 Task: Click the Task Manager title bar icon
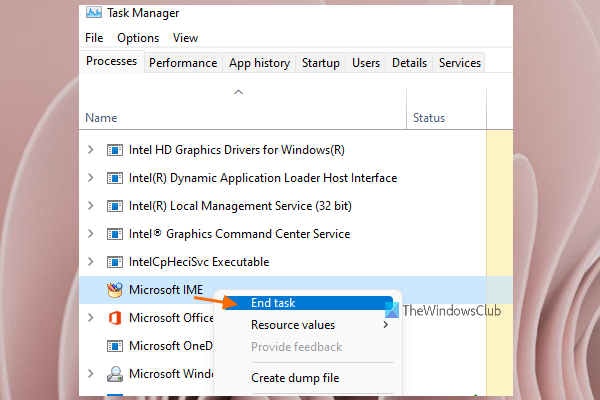92,12
